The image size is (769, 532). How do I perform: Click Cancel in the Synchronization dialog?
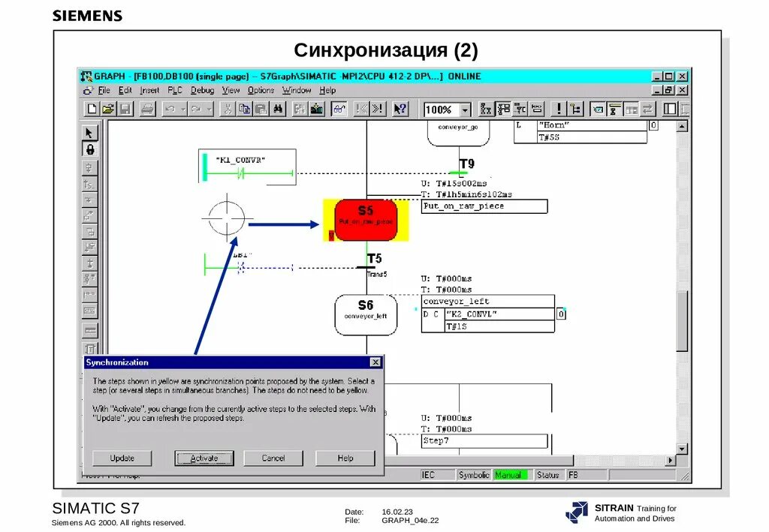pyautogui.click(x=273, y=458)
